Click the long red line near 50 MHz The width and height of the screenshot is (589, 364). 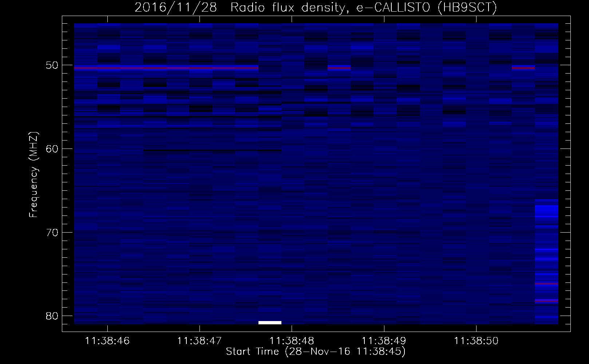click(x=166, y=68)
